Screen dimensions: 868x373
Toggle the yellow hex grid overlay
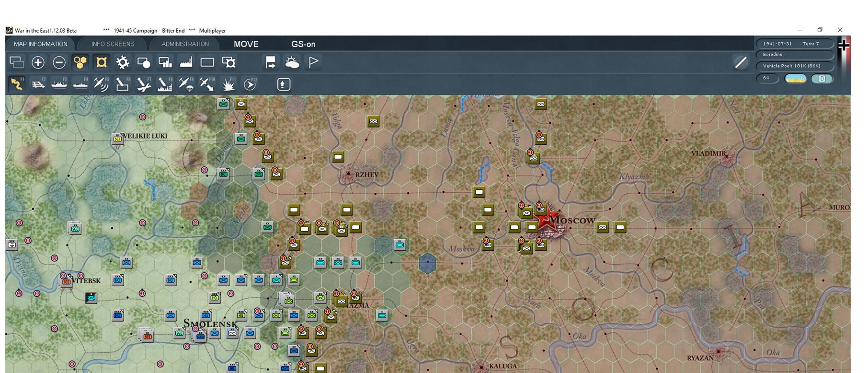pos(80,62)
